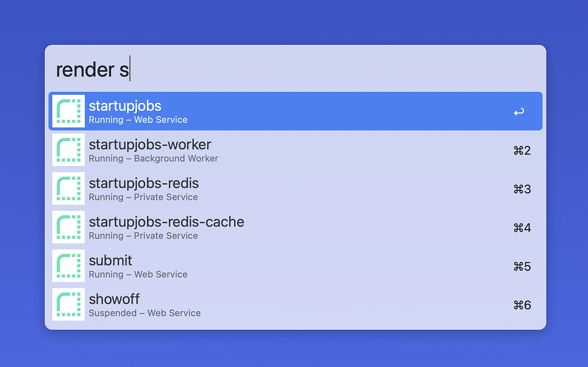Image resolution: width=588 pixels, height=367 pixels.
Task: Click the ⌘5 shortcut next to submit
Action: (522, 266)
